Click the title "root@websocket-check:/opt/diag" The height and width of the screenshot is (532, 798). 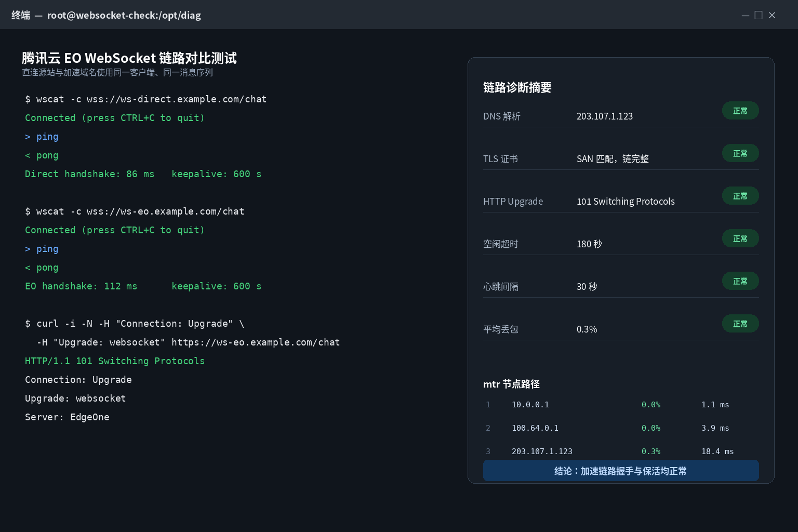point(124,15)
